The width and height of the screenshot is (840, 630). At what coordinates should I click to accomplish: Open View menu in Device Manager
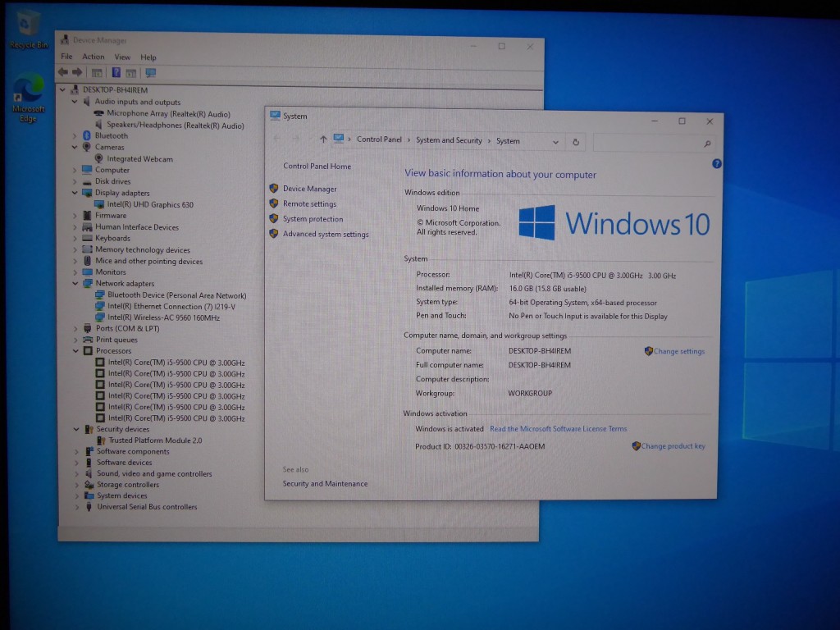coord(122,57)
